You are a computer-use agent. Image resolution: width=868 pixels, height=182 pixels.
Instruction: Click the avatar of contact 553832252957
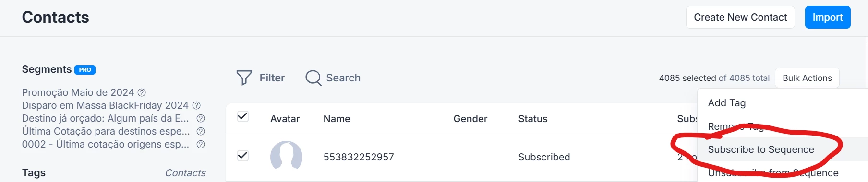tap(286, 156)
